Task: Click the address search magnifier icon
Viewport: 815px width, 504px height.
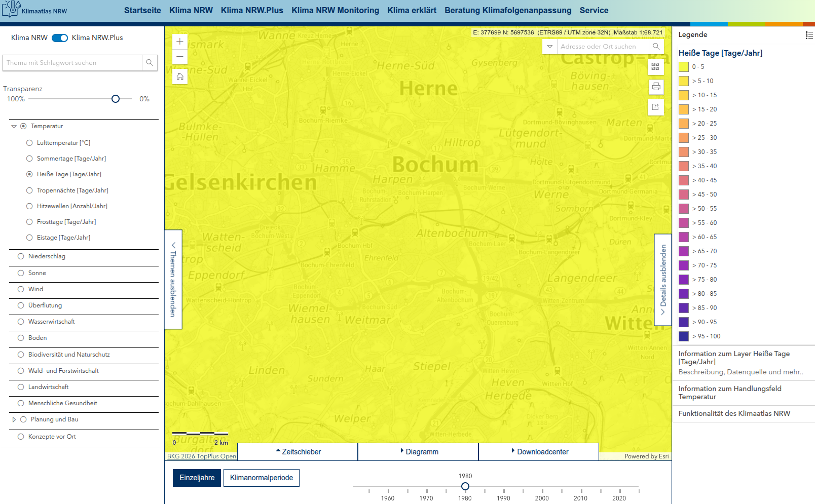Action: [656, 47]
